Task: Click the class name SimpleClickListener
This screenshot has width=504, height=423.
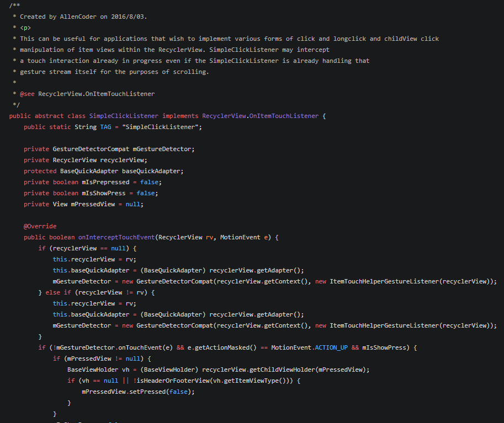Action: point(123,116)
